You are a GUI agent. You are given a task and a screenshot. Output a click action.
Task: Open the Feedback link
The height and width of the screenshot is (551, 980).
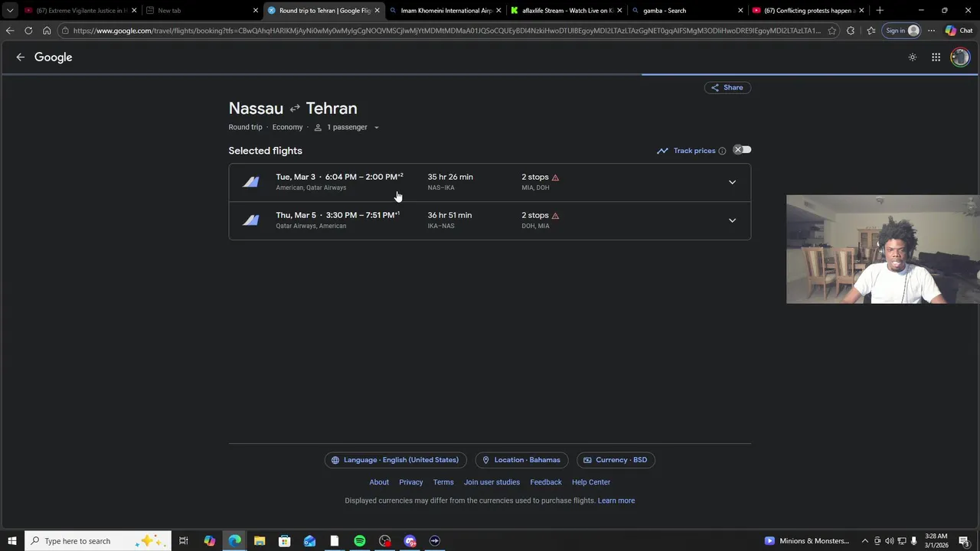546,482
